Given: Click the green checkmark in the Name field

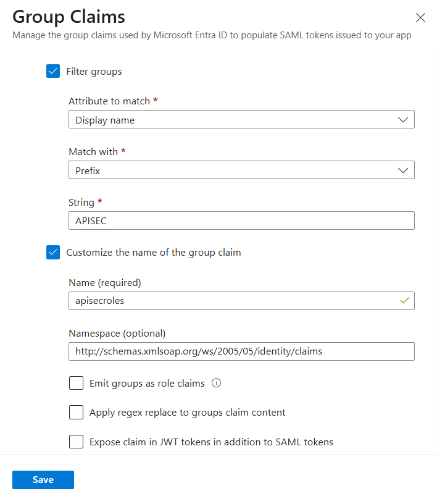Looking at the screenshot, I should (x=404, y=300).
